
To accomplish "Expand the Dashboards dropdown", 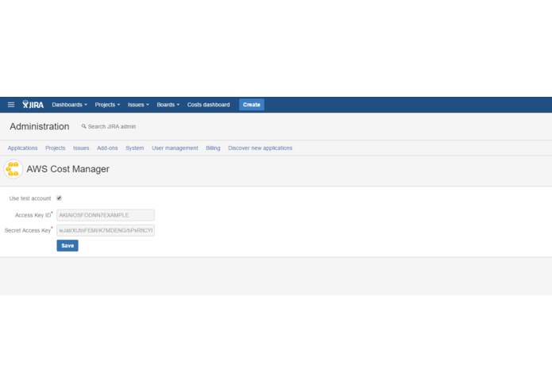I will point(69,105).
